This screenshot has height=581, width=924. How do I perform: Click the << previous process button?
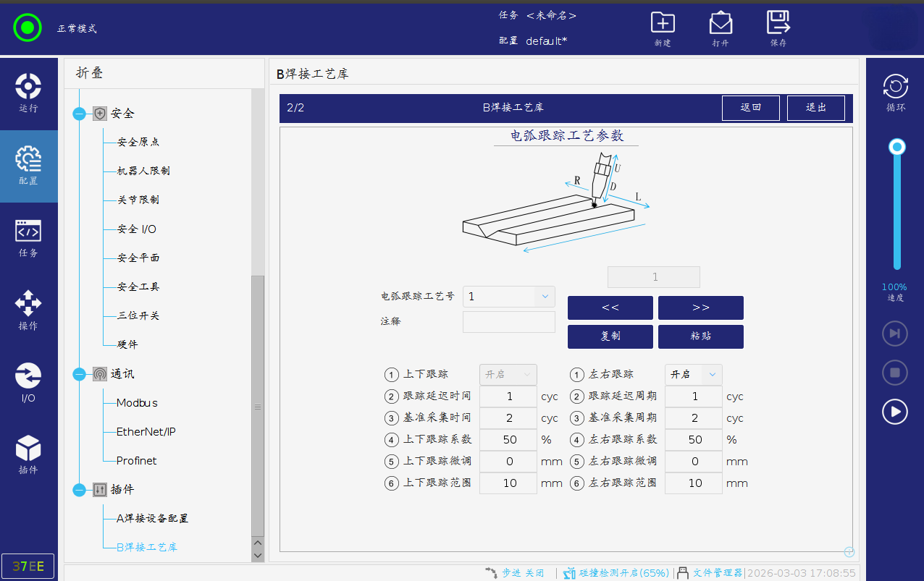tap(610, 308)
